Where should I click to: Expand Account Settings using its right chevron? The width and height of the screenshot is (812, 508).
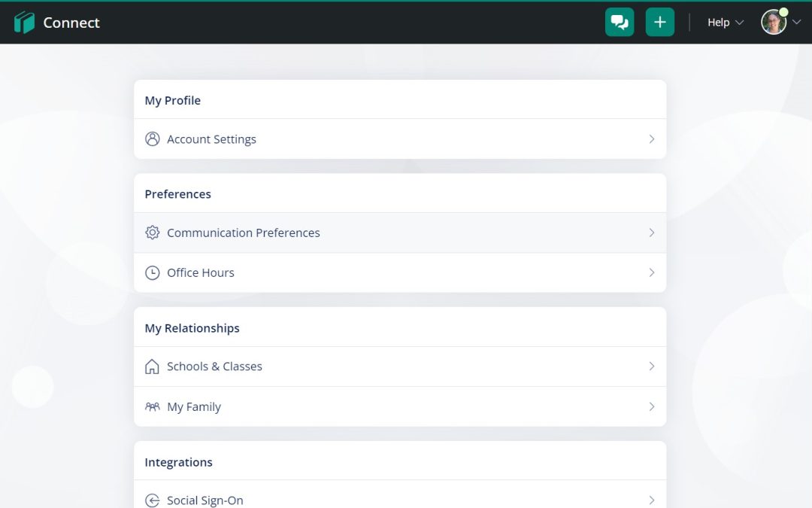click(x=651, y=139)
